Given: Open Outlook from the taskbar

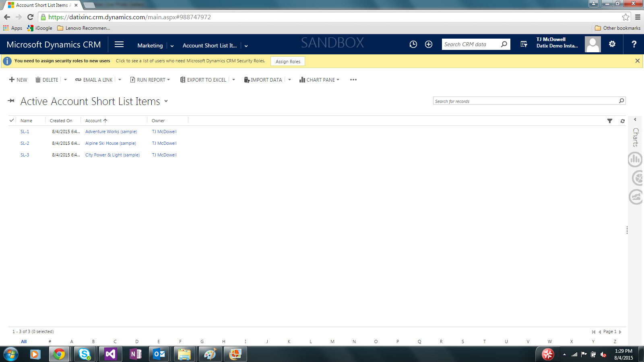Looking at the screenshot, I should pyautogui.click(x=159, y=354).
